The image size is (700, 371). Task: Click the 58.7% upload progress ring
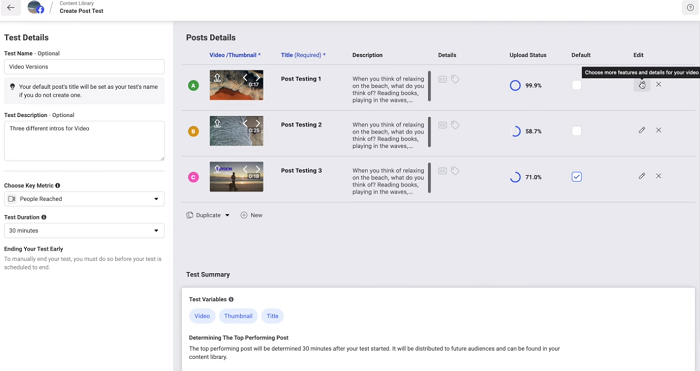pos(515,131)
